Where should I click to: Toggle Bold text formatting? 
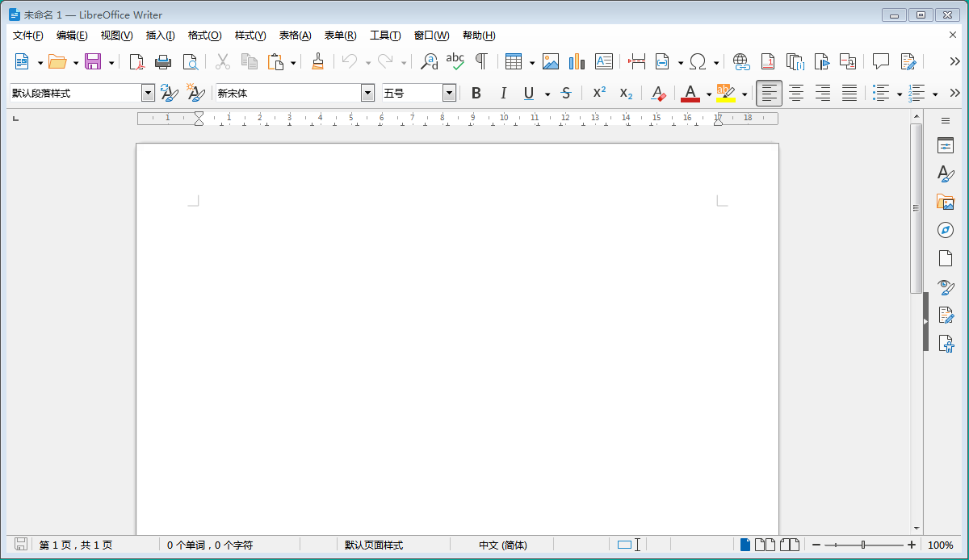pos(476,94)
